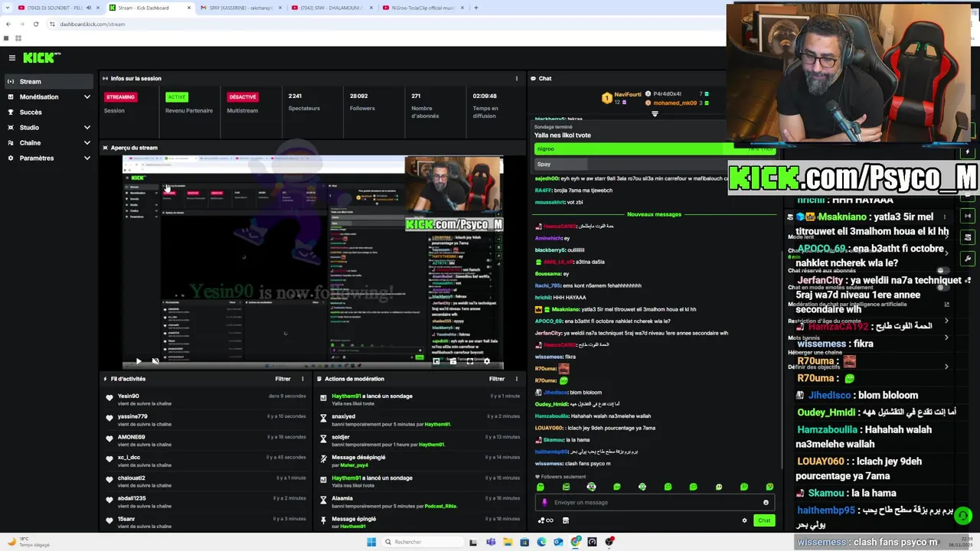Open snaxiyed temporary ban entry
The height and width of the screenshot is (551, 980).
[420, 420]
